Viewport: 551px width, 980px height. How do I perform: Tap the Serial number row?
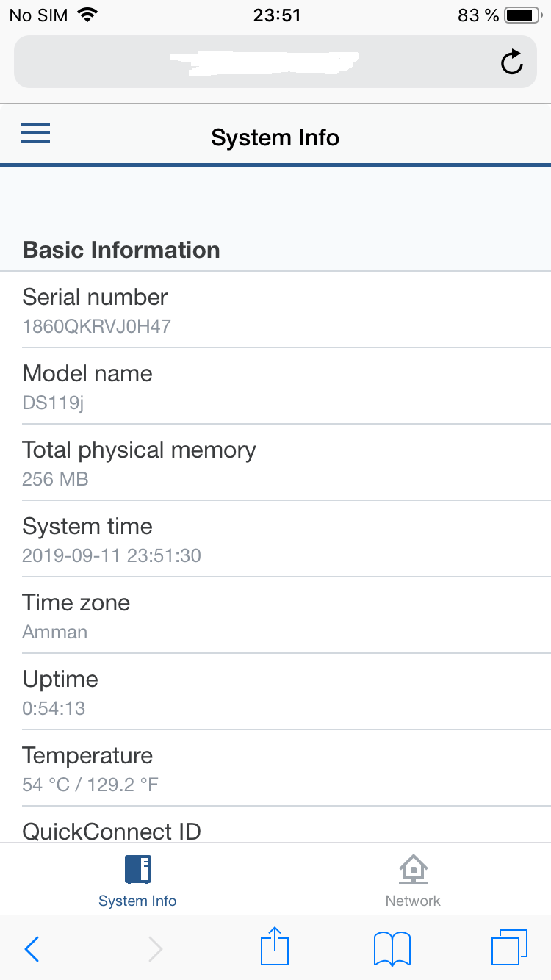click(275, 310)
